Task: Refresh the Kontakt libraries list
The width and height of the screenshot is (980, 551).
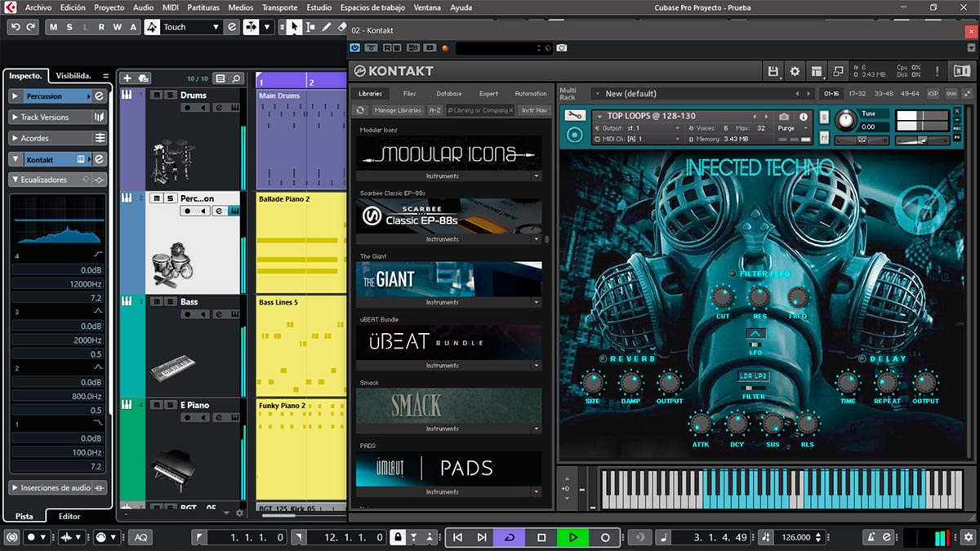Action: click(361, 110)
